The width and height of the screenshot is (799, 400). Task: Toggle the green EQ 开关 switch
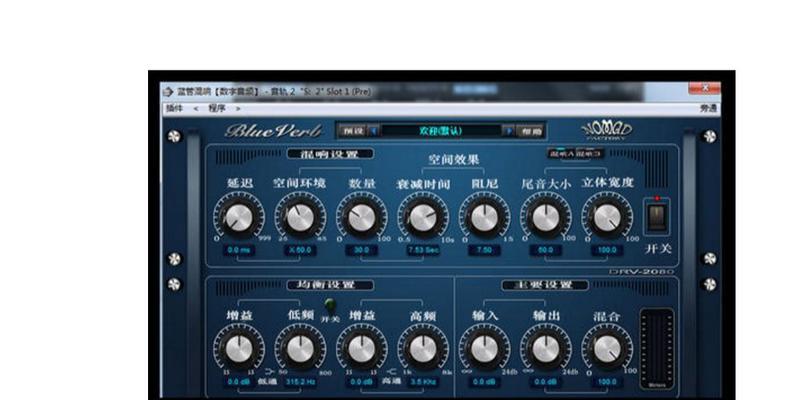[330, 305]
